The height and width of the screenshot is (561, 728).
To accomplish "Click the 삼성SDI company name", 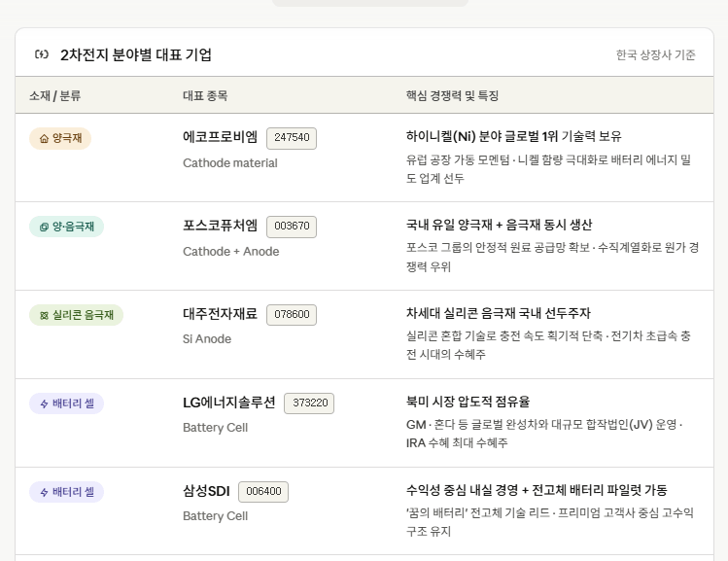I will [x=206, y=491].
